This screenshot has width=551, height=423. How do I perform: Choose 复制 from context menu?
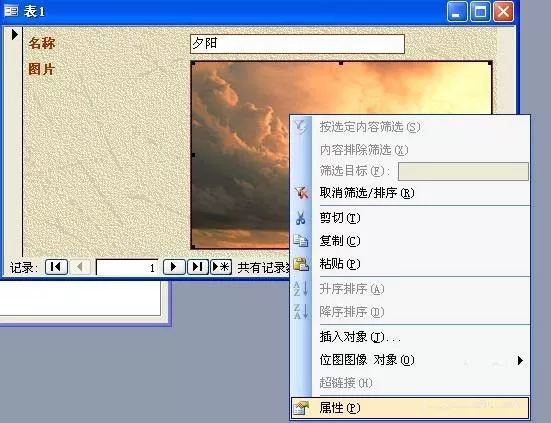(410, 241)
